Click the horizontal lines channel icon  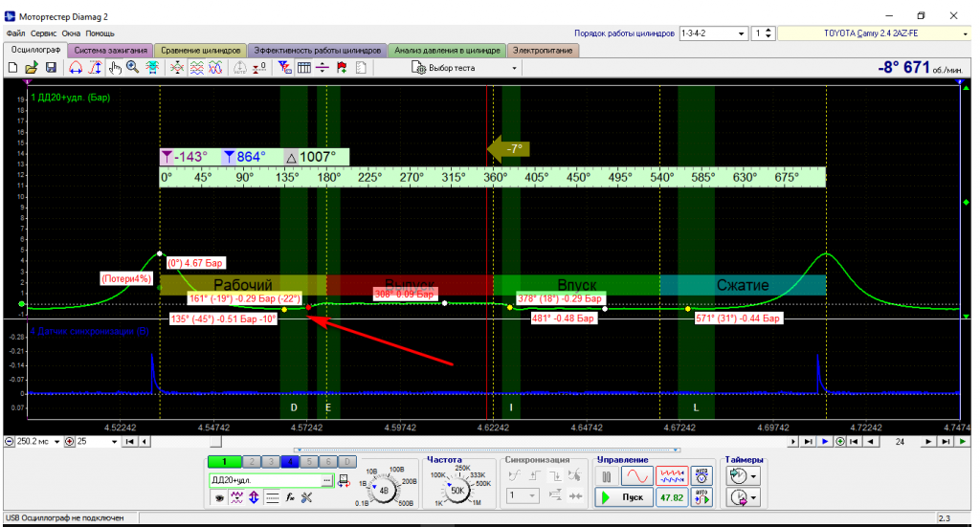tap(273, 497)
